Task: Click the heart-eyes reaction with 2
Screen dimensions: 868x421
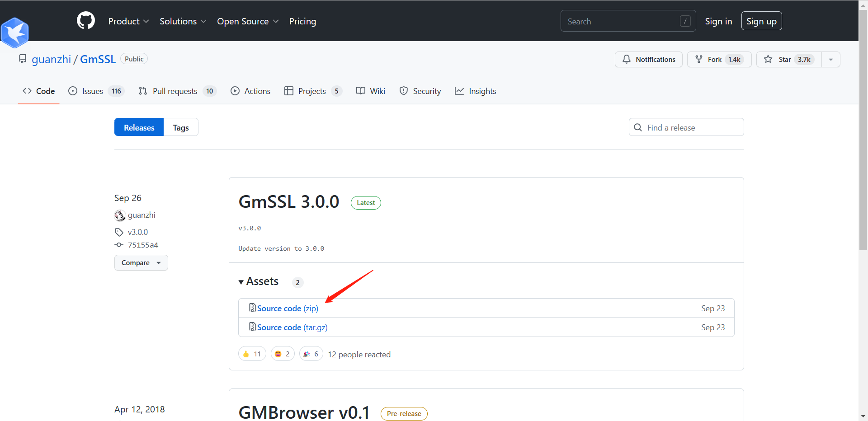Action: 283,354
